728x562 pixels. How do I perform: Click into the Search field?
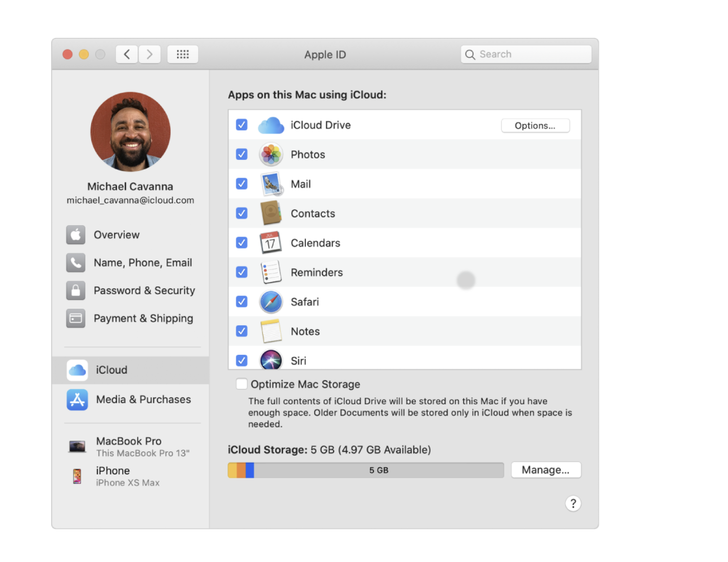[x=526, y=54]
